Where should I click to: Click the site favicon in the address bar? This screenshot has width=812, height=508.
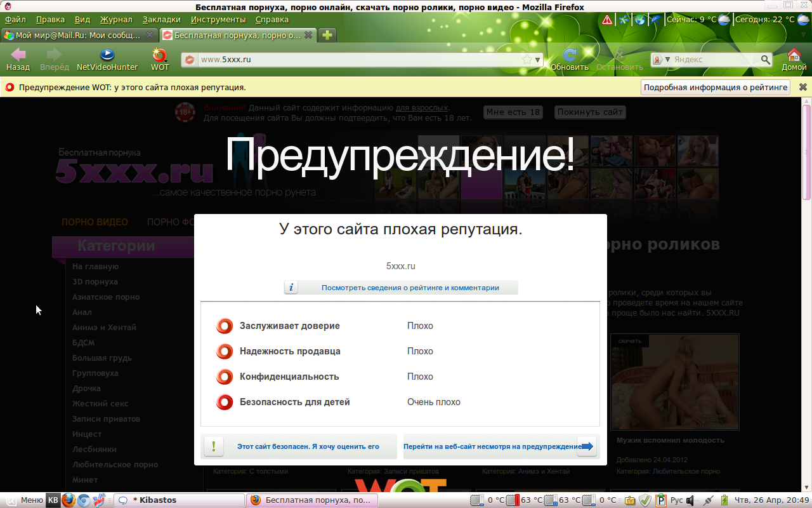(x=189, y=60)
